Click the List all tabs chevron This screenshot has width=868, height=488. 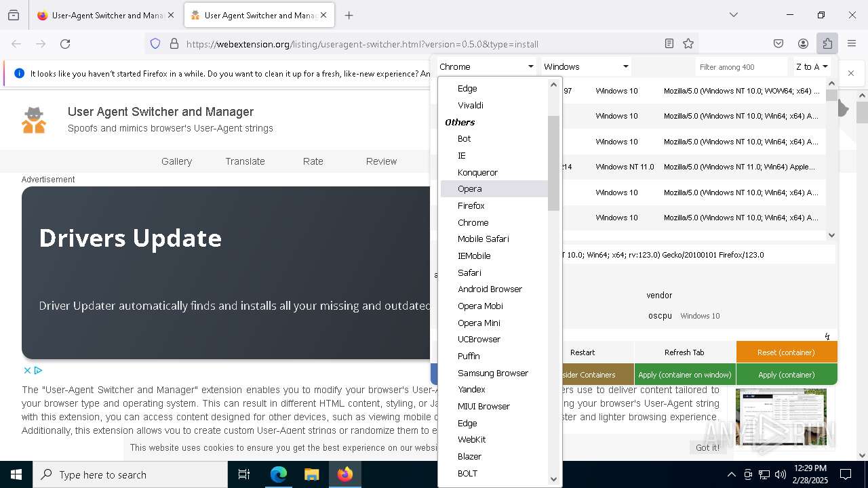pos(734,15)
